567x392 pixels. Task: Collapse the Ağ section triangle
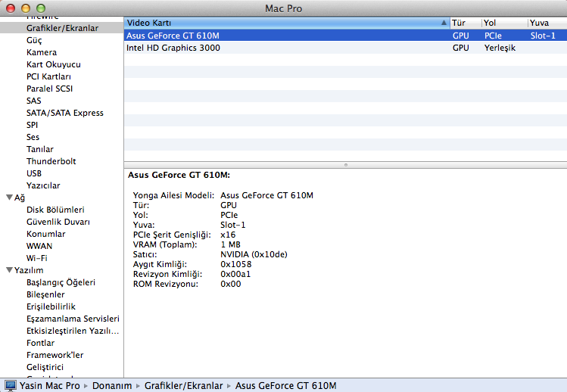click(x=9, y=198)
